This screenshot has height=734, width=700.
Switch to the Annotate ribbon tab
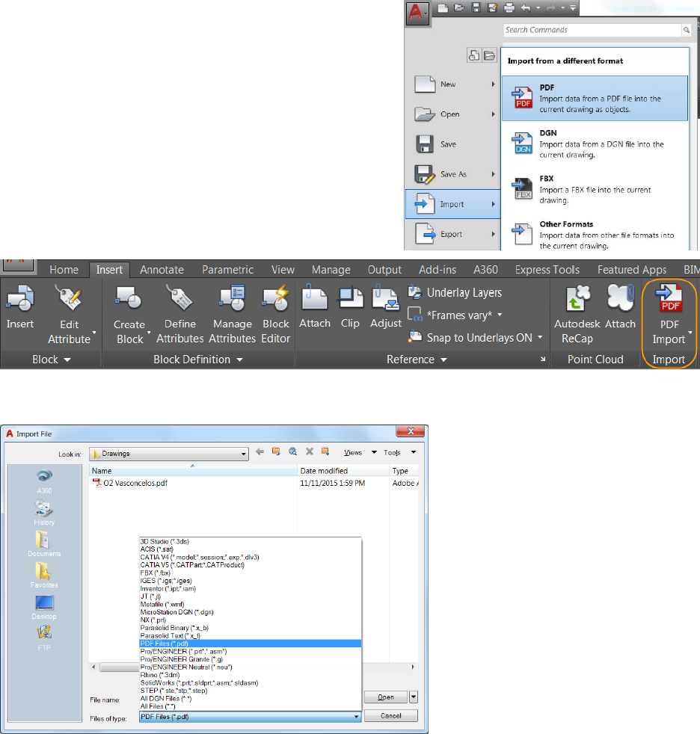tap(162, 270)
